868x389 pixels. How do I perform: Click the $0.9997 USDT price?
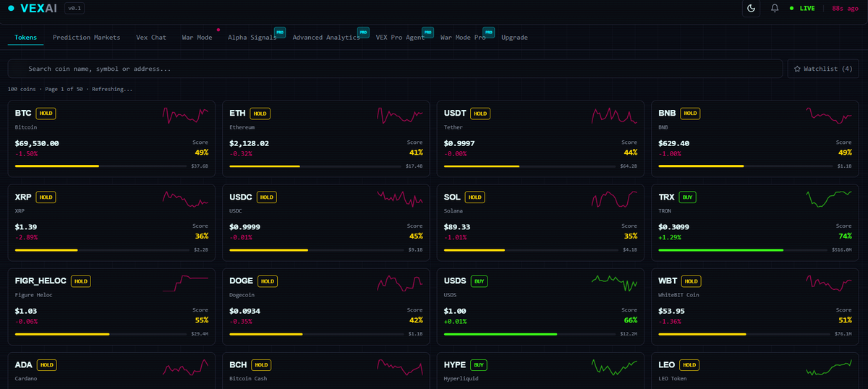point(459,143)
